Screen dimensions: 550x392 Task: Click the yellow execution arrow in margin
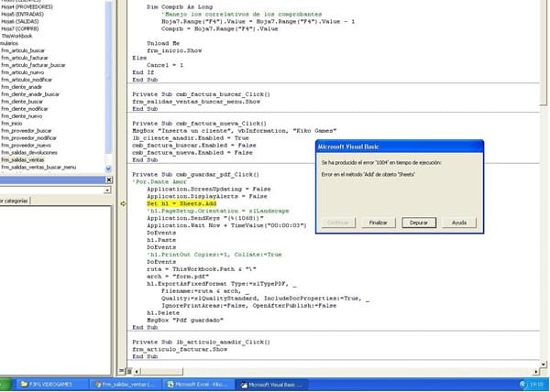click(x=124, y=202)
